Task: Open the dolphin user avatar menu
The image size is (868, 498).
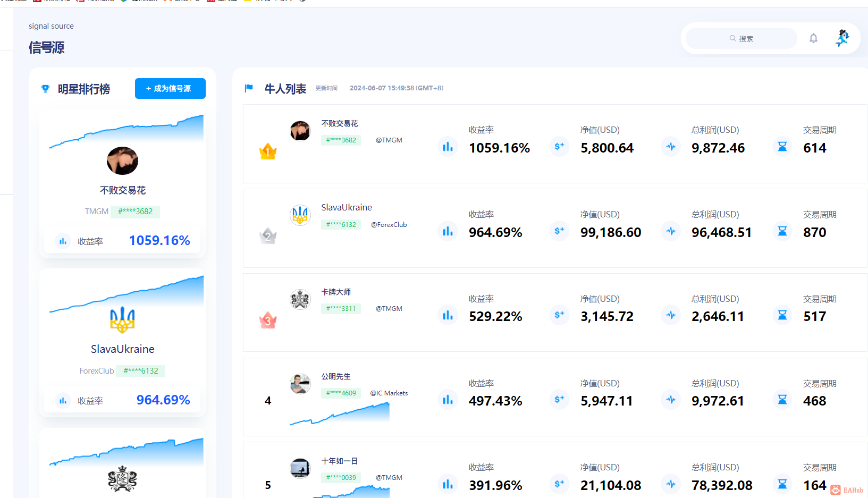Action: coord(842,38)
